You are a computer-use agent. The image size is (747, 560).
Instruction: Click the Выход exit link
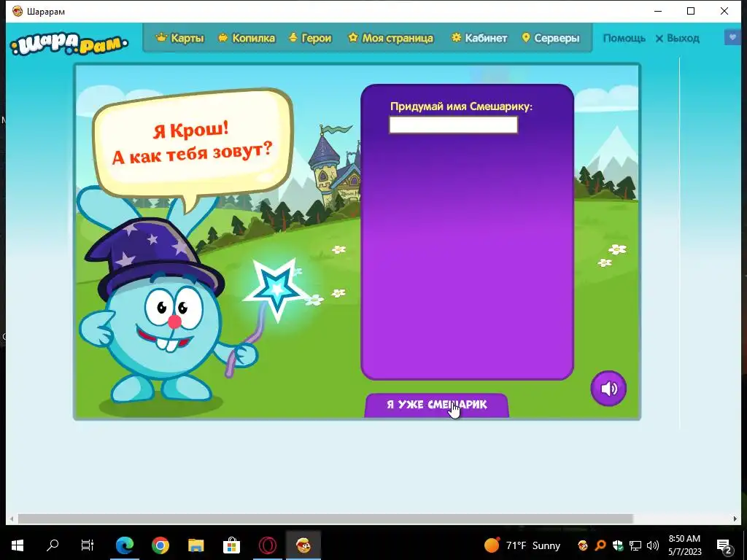point(678,38)
